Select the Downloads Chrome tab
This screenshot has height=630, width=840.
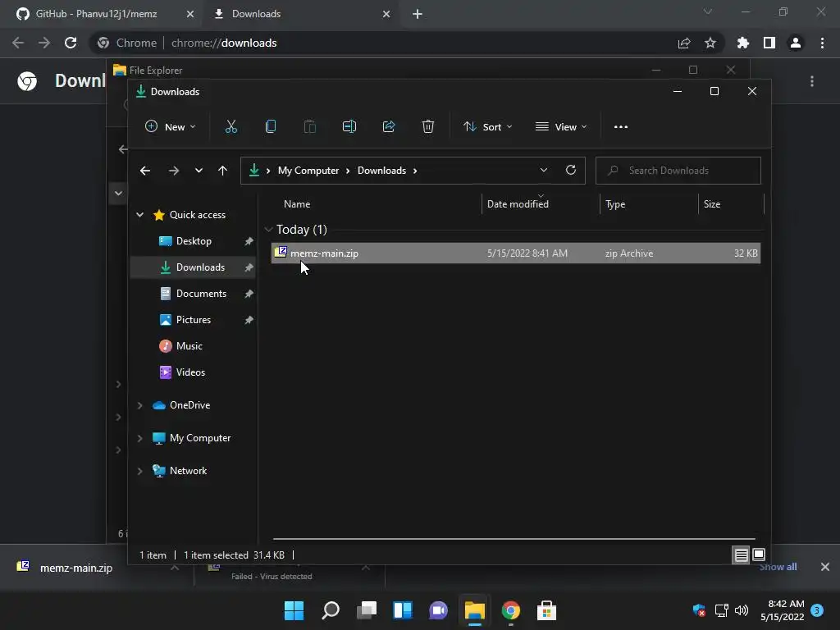point(300,14)
